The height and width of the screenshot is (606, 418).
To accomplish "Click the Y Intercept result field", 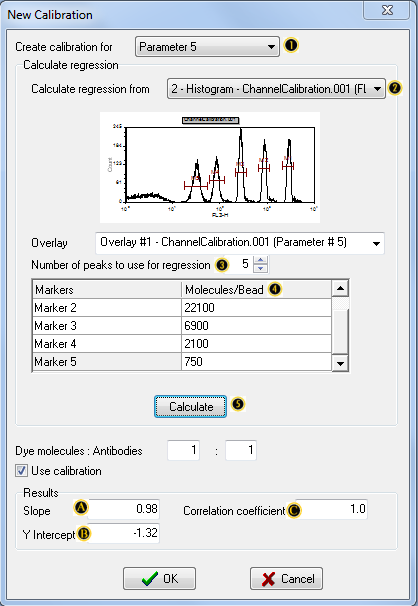I will click(124, 533).
